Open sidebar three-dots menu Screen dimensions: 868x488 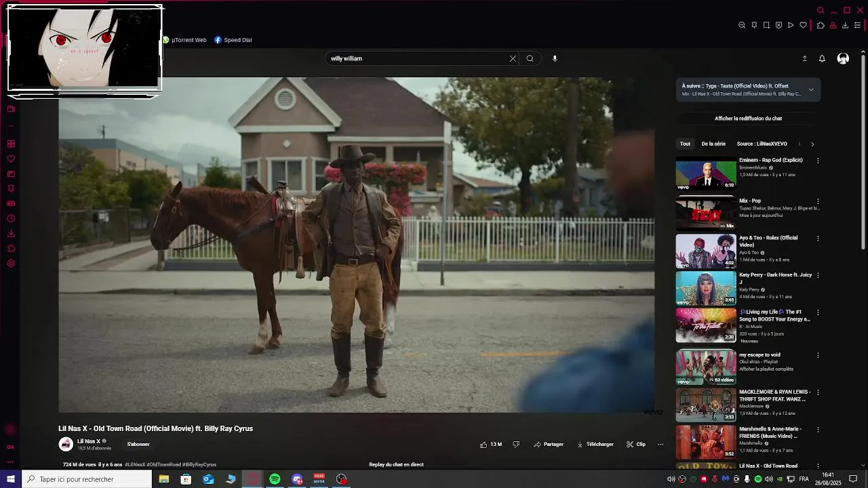click(11, 462)
